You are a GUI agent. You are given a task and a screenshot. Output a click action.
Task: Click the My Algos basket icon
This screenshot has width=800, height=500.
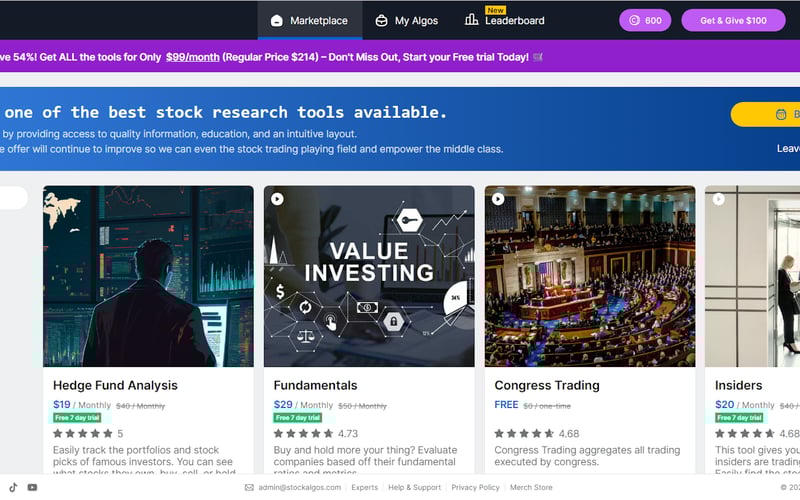click(381, 20)
